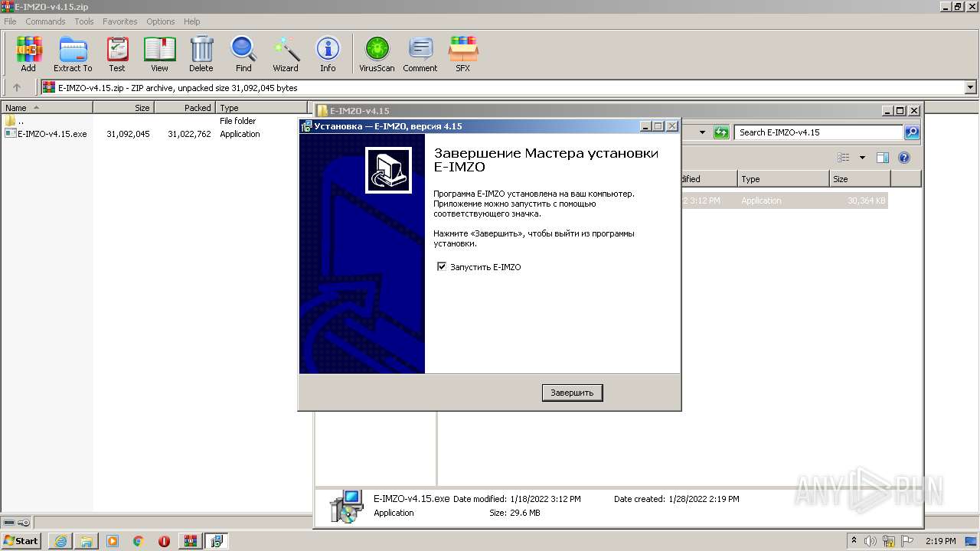The width and height of the screenshot is (980, 551).
Task: Open the Tools menu
Action: [84, 21]
